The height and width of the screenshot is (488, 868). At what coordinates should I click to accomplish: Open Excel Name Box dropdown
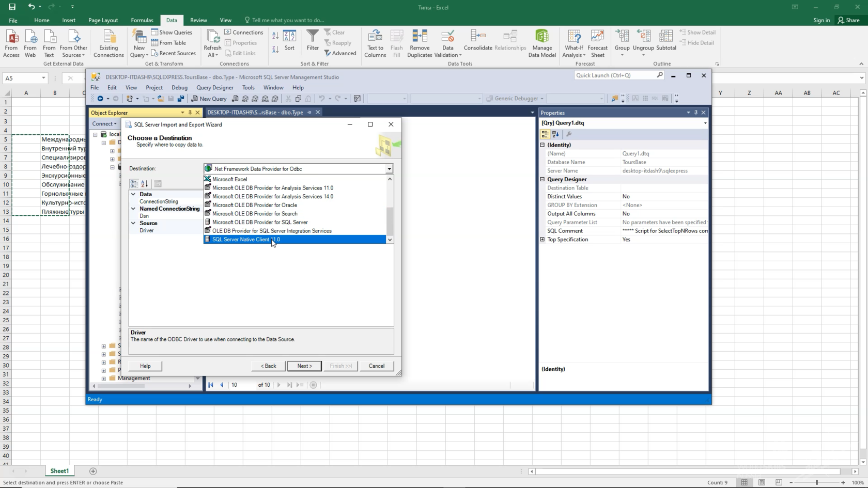43,78
